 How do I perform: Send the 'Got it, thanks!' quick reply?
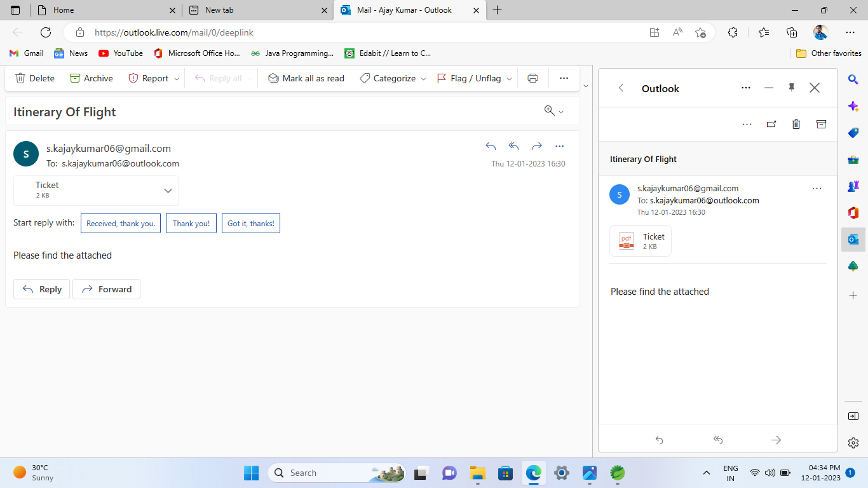point(251,223)
